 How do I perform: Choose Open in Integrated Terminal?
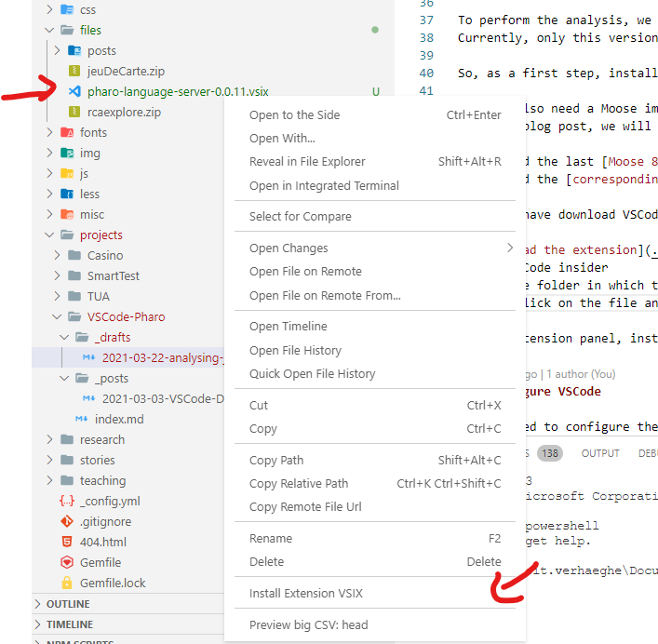tap(375, 185)
